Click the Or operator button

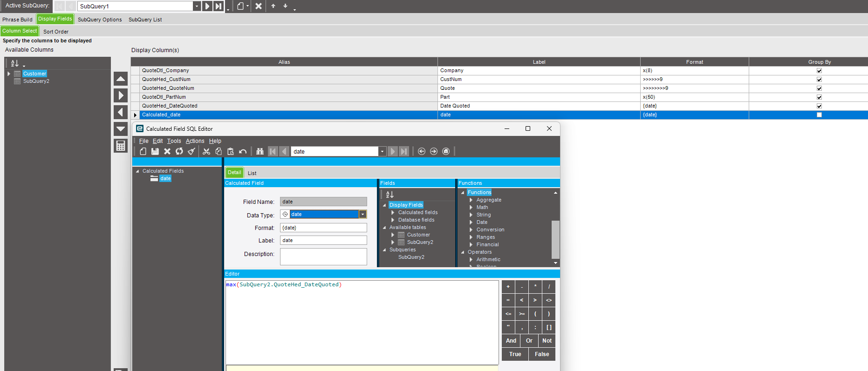[x=529, y=341]
